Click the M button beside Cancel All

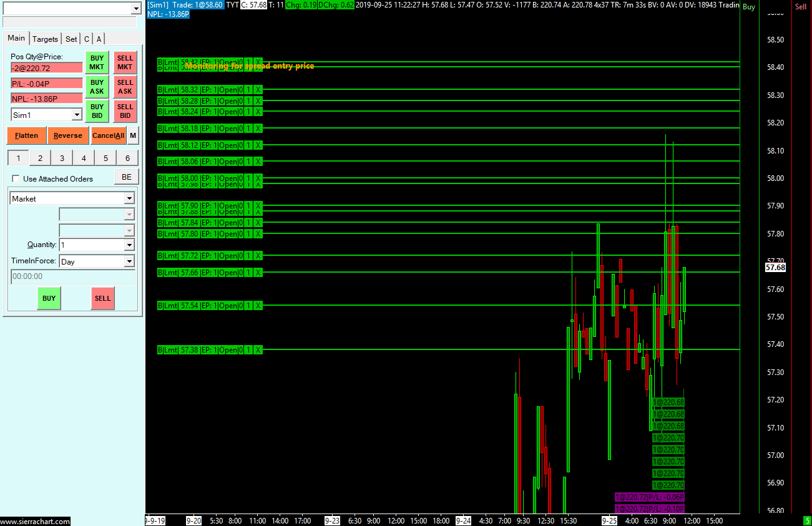133,135
